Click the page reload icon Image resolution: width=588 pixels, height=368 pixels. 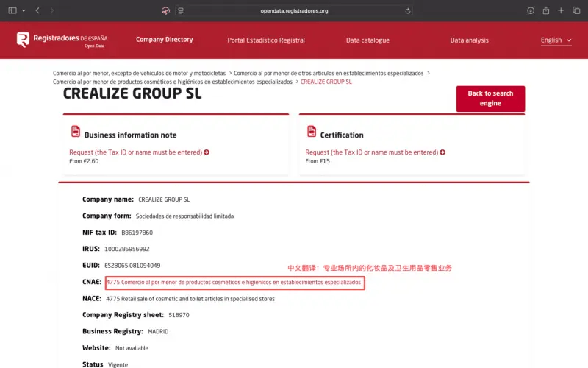click(x=408, y=10)
